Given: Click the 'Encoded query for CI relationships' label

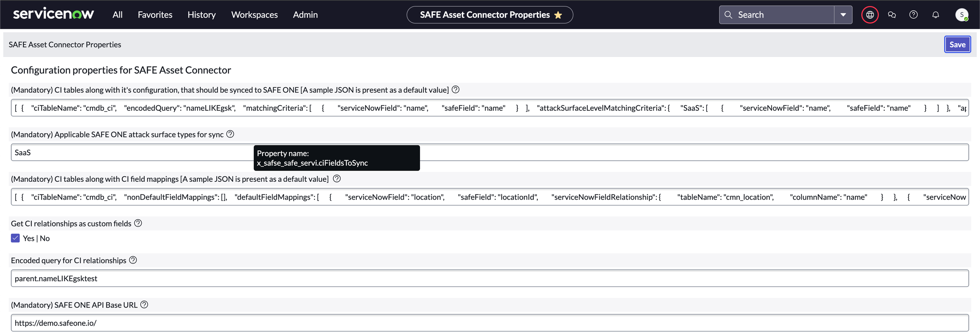Looking at the screenshot, I should click(x=69, y=261).
